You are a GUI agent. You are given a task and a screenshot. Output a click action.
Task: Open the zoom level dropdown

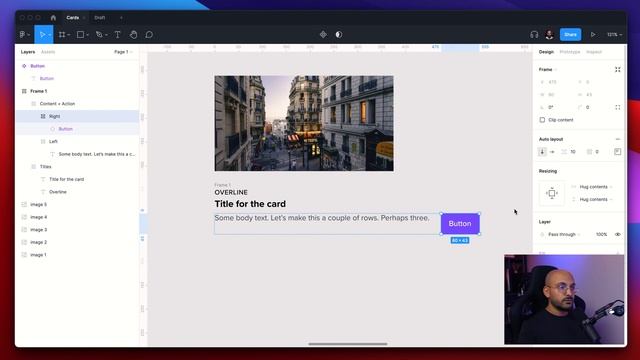pyautogui.click(x=614, y=35)
